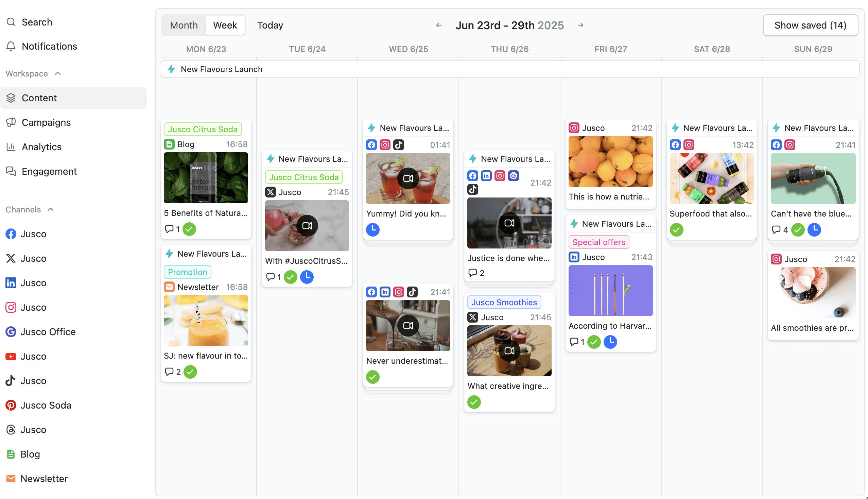Click the apricots image thumbnail on Friday
The width and height of the screenshot is (868, 499).
[610, 161]
